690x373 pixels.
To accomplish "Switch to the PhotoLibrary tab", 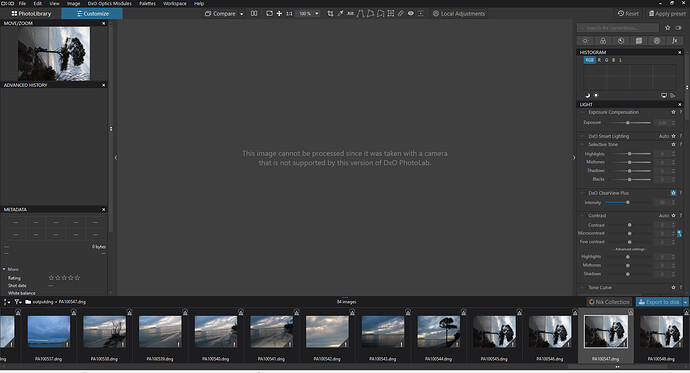I will (x=31, y=14).
